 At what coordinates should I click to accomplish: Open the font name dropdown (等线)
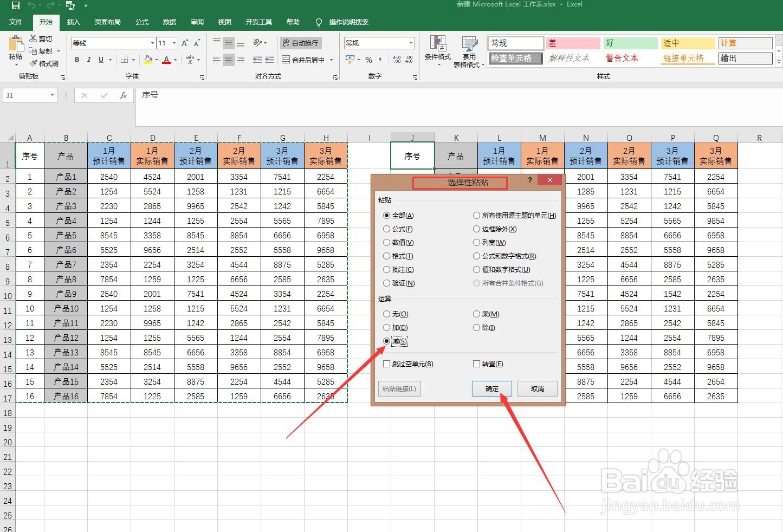tap(152, 43)
